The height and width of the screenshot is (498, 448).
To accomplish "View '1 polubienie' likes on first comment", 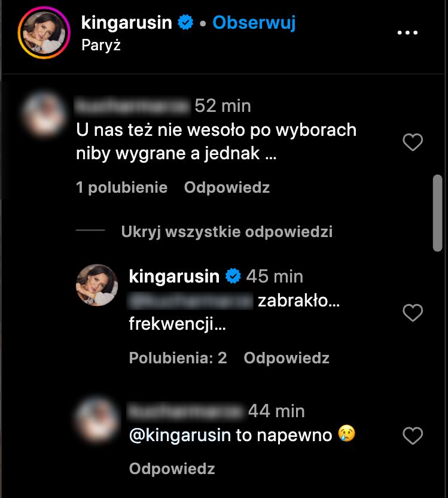I will tap(121, 187).
